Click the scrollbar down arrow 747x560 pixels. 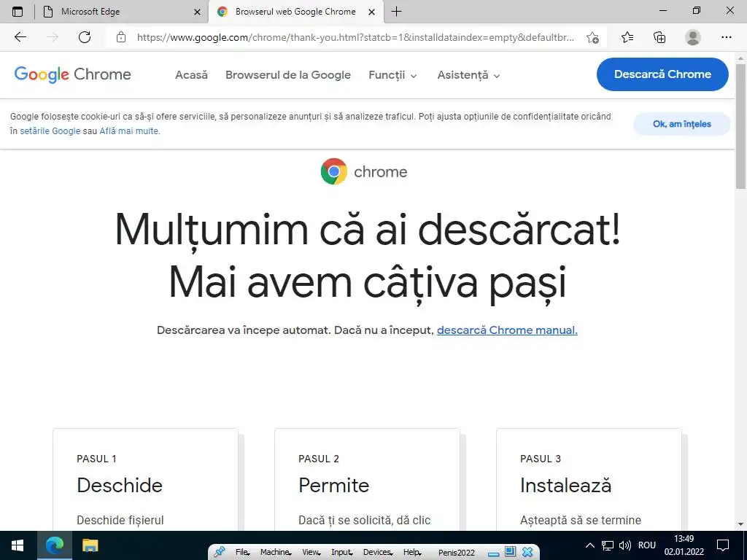[x=741, y=524]
